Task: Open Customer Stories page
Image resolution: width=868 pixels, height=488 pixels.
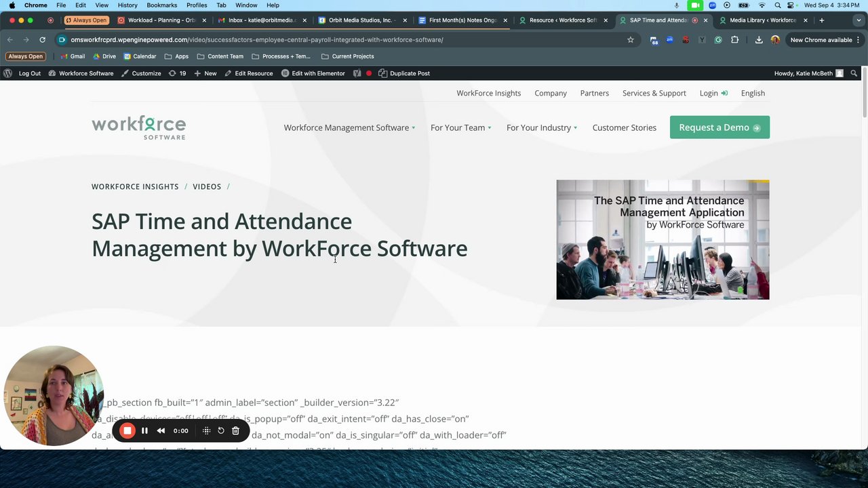Action: click(625, 127)
